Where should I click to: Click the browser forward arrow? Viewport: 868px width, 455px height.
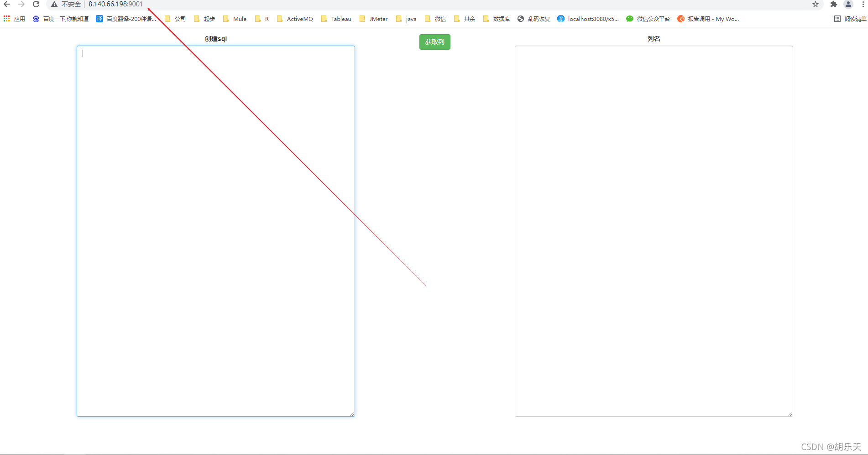click(21, 4)
